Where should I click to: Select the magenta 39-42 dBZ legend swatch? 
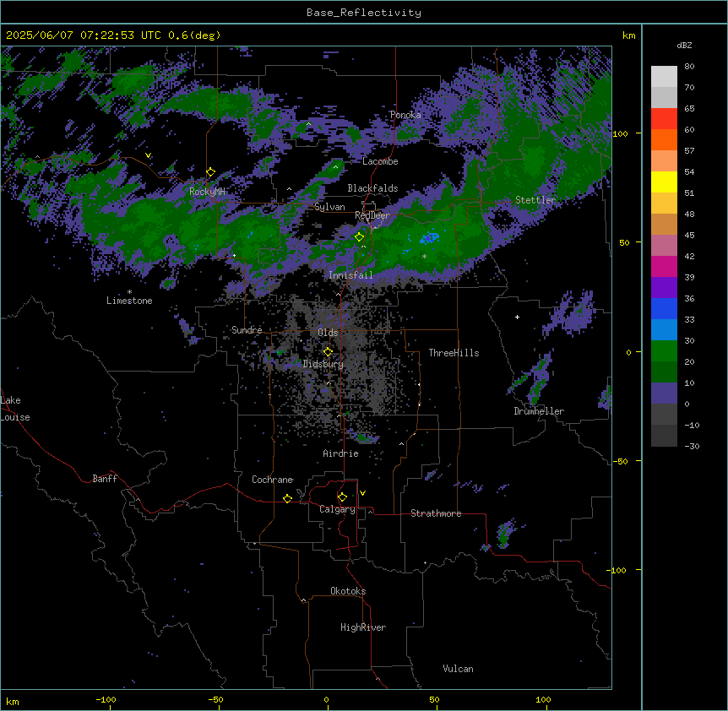[x=664, y=266]
